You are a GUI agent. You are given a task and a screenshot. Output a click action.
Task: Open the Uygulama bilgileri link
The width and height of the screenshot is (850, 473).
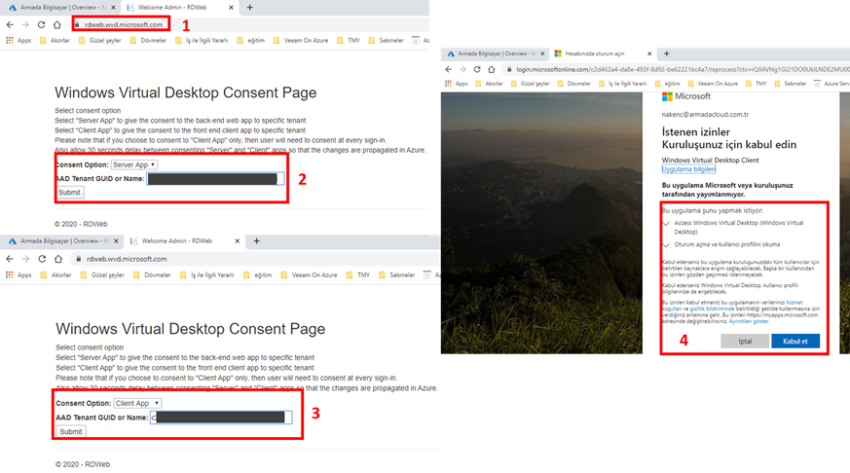click(x=689, y=169)
